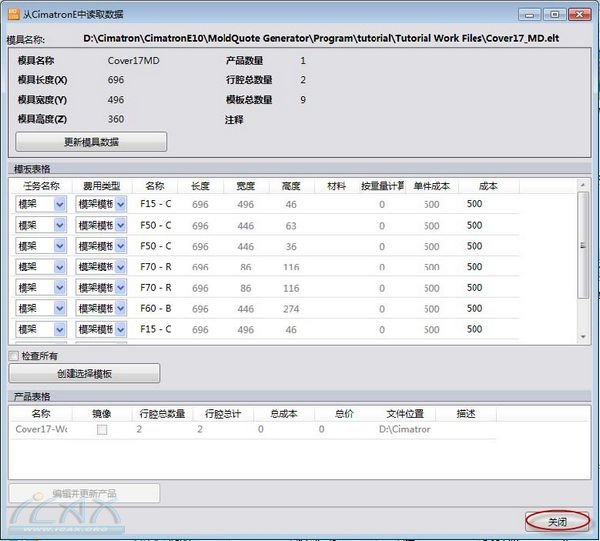This screenshot has height=541, width=600.
Task: Click the template table scrollbar up arrow
Action: [583, 185]
